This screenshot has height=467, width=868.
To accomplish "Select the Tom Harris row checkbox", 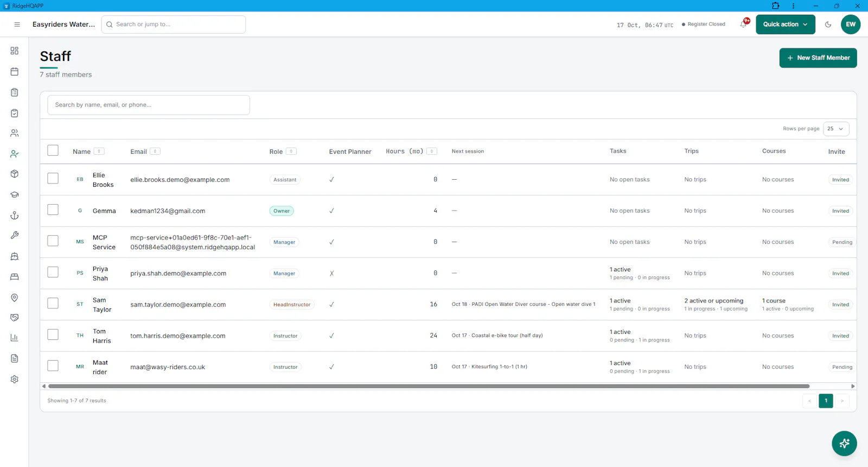I will coord(53,335).
